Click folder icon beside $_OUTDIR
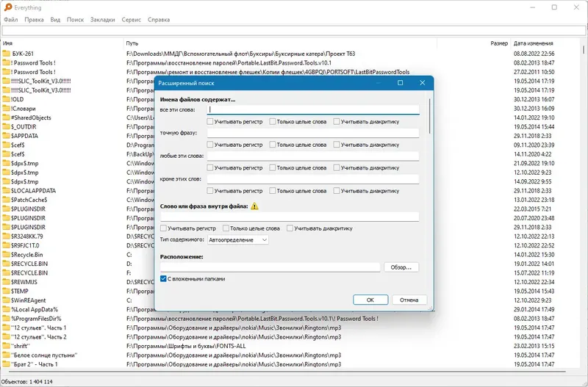Viewport: 588px width, 387px height. tap(6, 126)
